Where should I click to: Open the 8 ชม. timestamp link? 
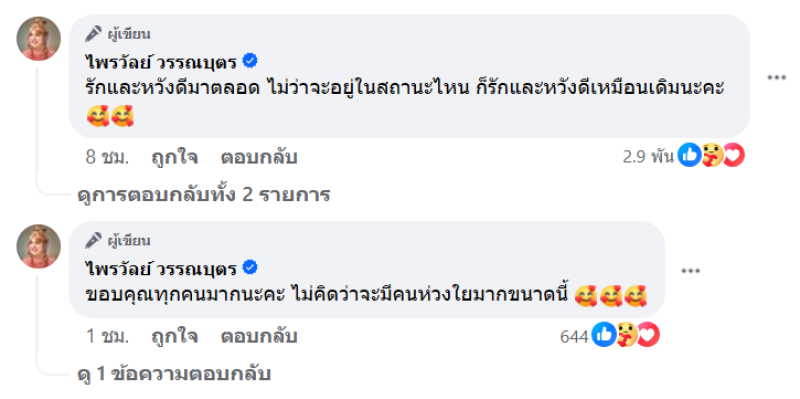coord(107,157)
